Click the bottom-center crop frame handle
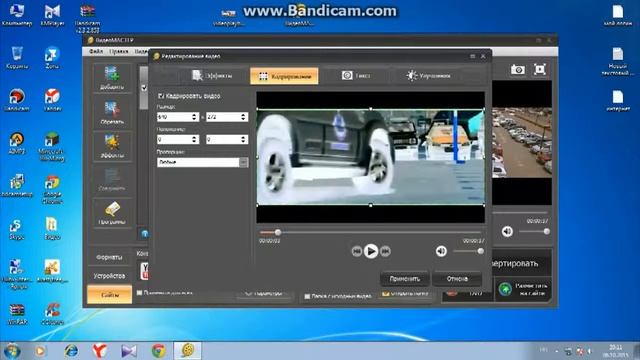 tap(371, 205)
